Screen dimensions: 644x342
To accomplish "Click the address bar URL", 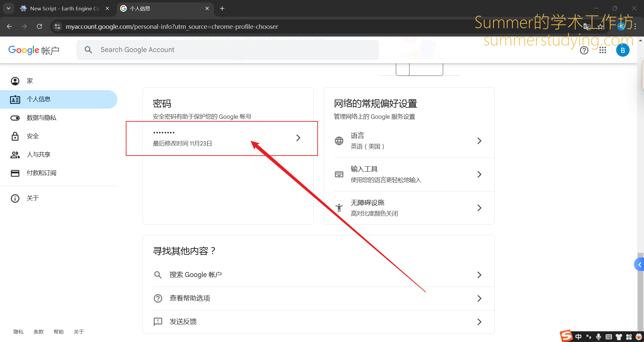I will click(x=172, y=26).
